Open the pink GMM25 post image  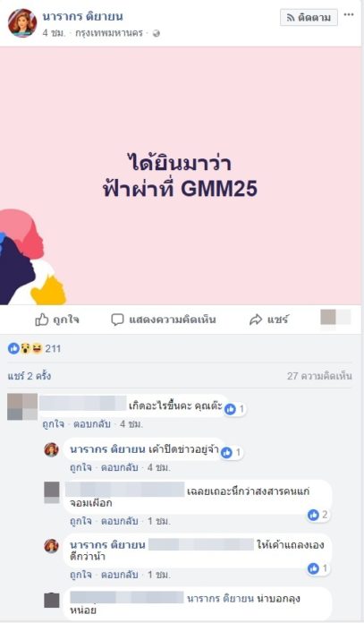(181, 176)
